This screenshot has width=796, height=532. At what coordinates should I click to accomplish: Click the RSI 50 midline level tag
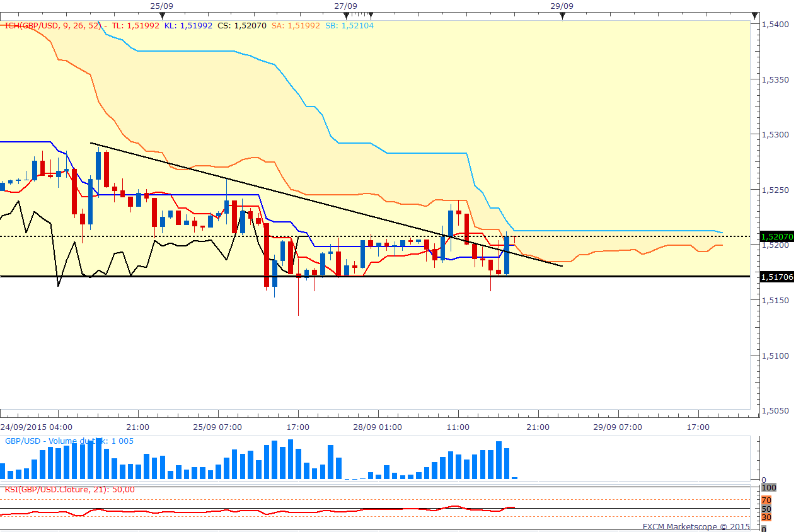[x=766, y=509]
